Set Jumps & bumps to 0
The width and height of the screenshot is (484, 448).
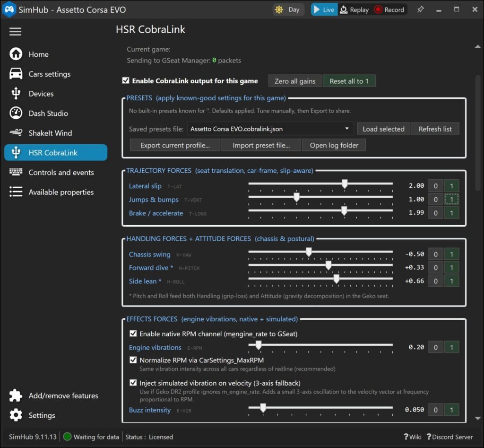tap(435, 199)
